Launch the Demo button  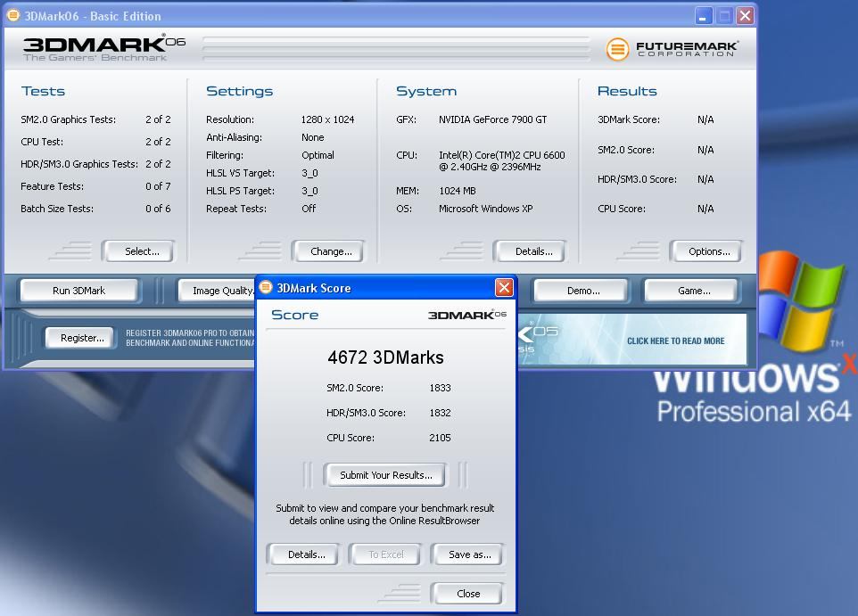click(x=582, y=291)
